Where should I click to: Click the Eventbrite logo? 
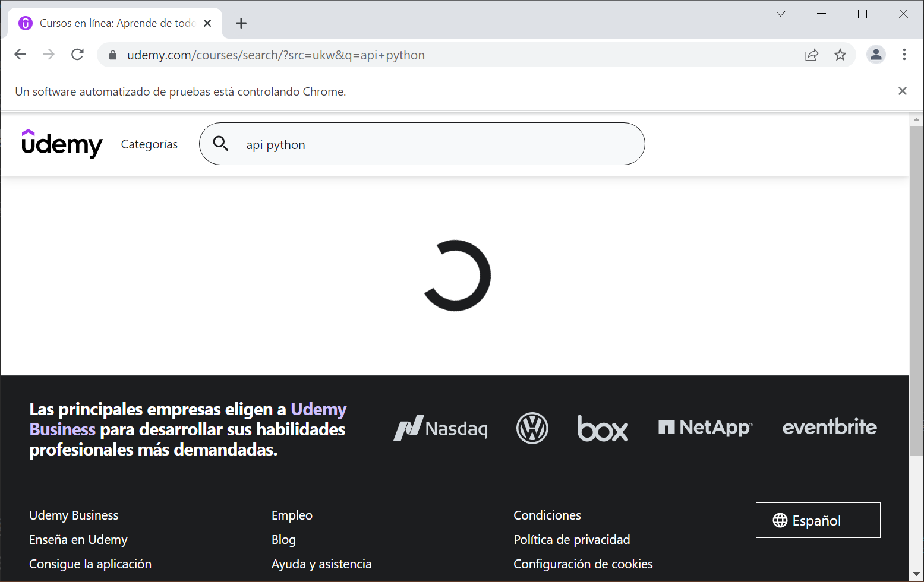point(830,427)
